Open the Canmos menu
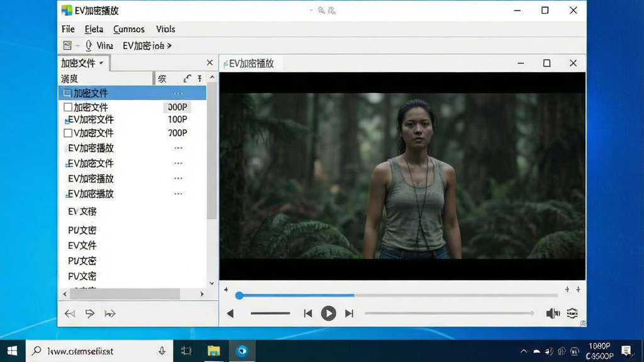This screenshot has height=362, width=644. point(129,29)
